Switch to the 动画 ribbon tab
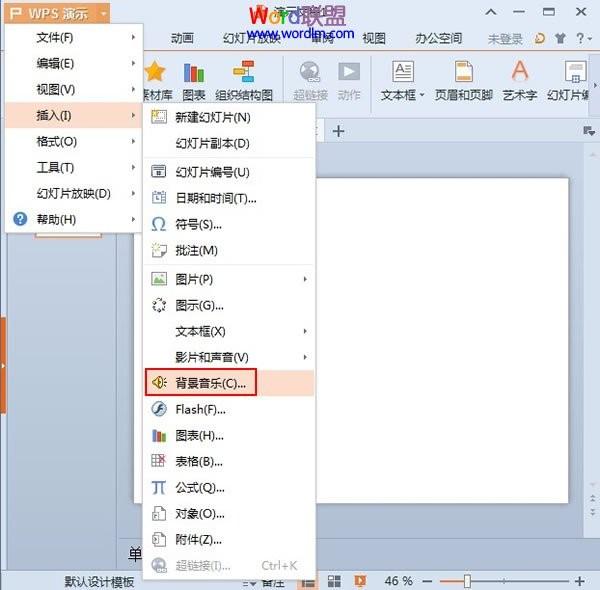This screenshot has height=590, width=600. pyautogui.click(x=182, y=38)
